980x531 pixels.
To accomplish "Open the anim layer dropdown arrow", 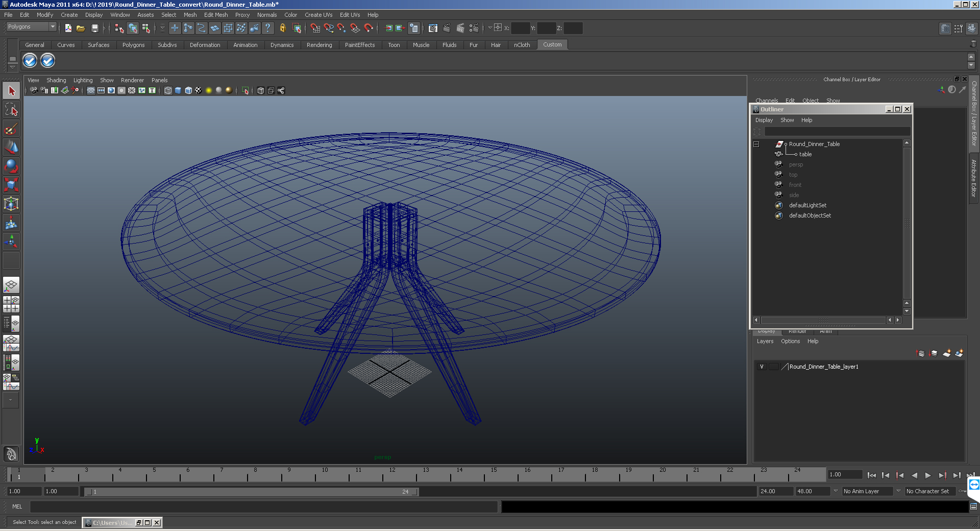I will pos(836,491).
